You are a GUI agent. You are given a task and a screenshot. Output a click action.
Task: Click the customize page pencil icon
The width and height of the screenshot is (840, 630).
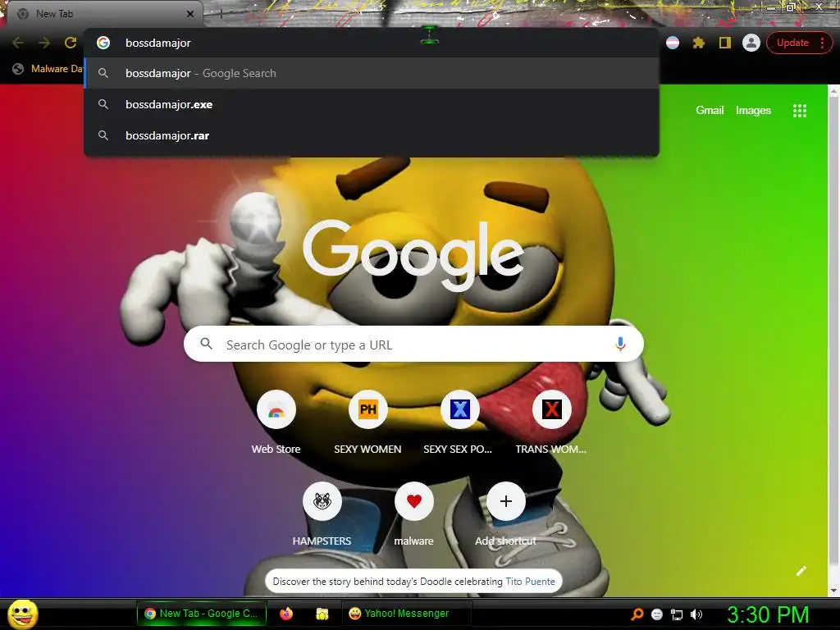click(x=801, y=571)
